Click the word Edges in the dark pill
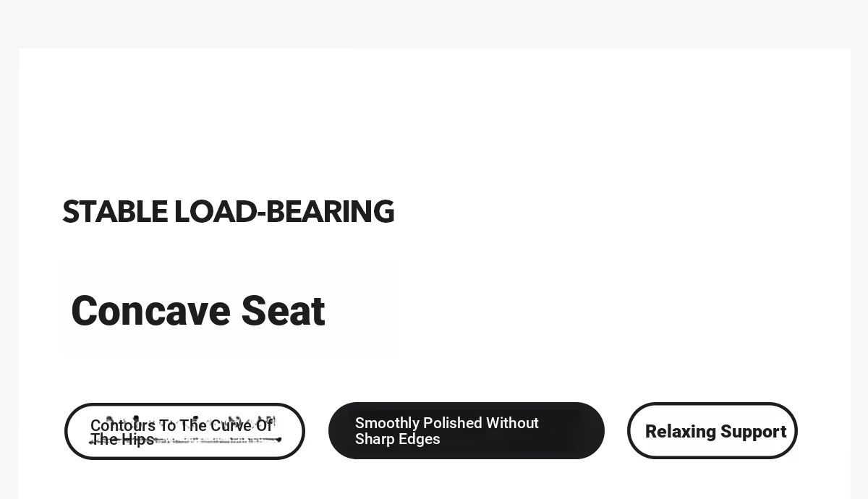 [x=419, y=439]
